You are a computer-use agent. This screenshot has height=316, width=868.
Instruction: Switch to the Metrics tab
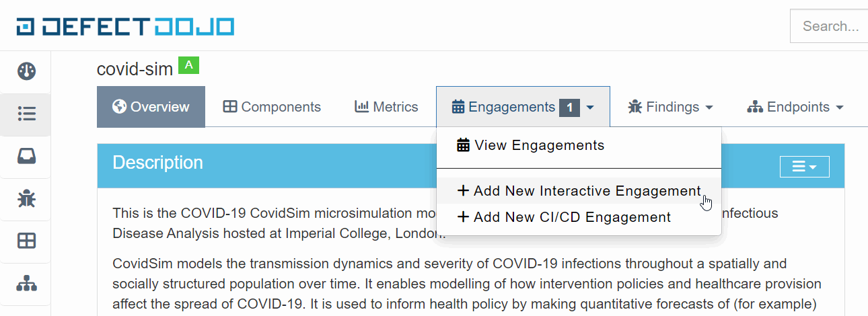(386, 107)
